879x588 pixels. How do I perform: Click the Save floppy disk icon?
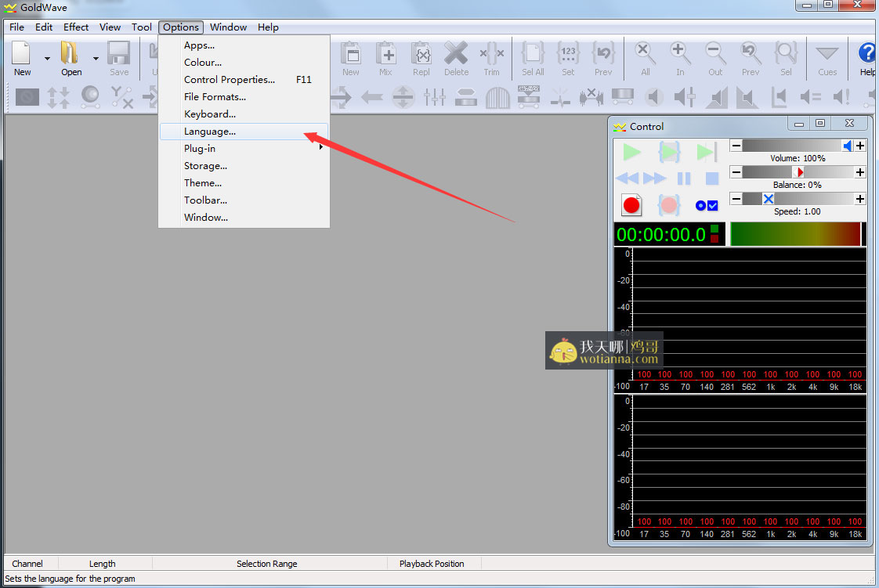click(x=119, y=53)
